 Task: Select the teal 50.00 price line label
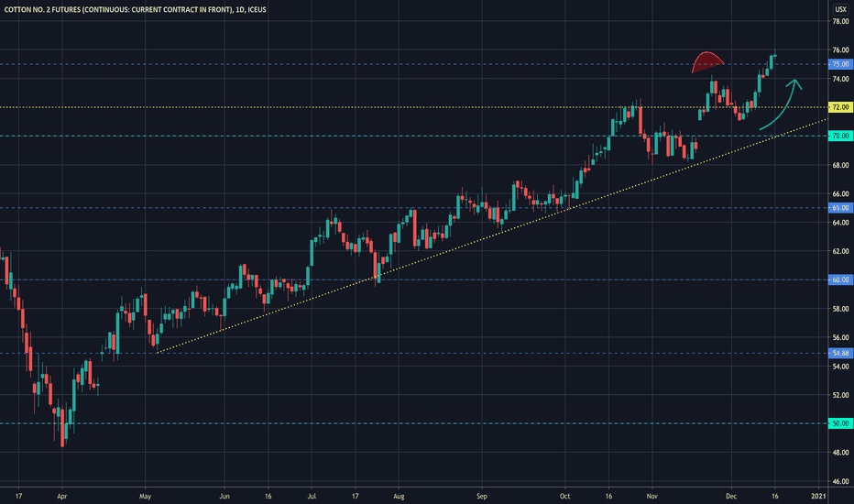840,424
